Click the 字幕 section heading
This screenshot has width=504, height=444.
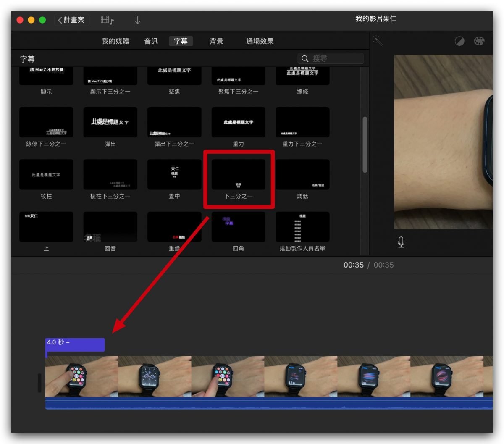[27, 59]
